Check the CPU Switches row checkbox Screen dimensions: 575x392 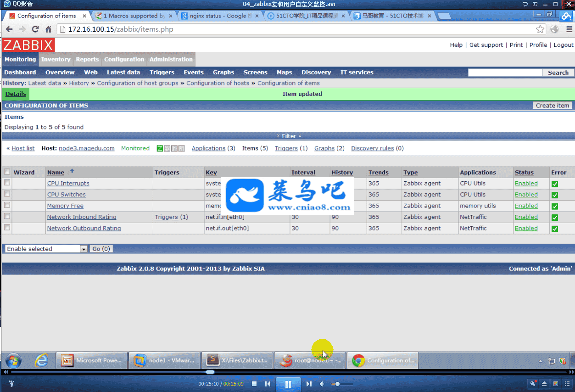[7, 194]
